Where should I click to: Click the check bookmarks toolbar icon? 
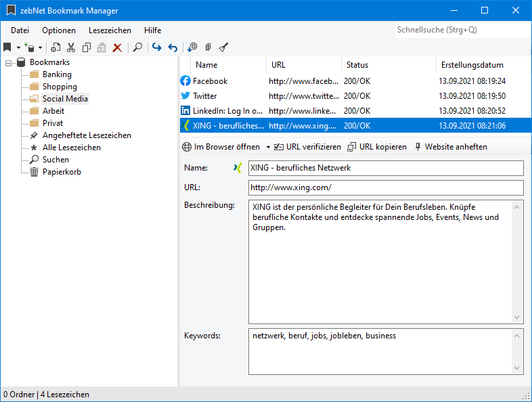208,47
